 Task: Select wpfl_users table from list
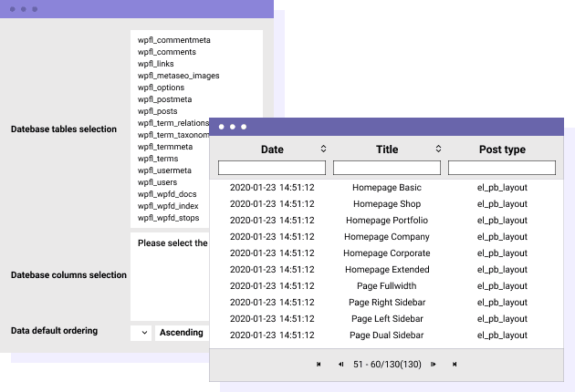[159, 182]
